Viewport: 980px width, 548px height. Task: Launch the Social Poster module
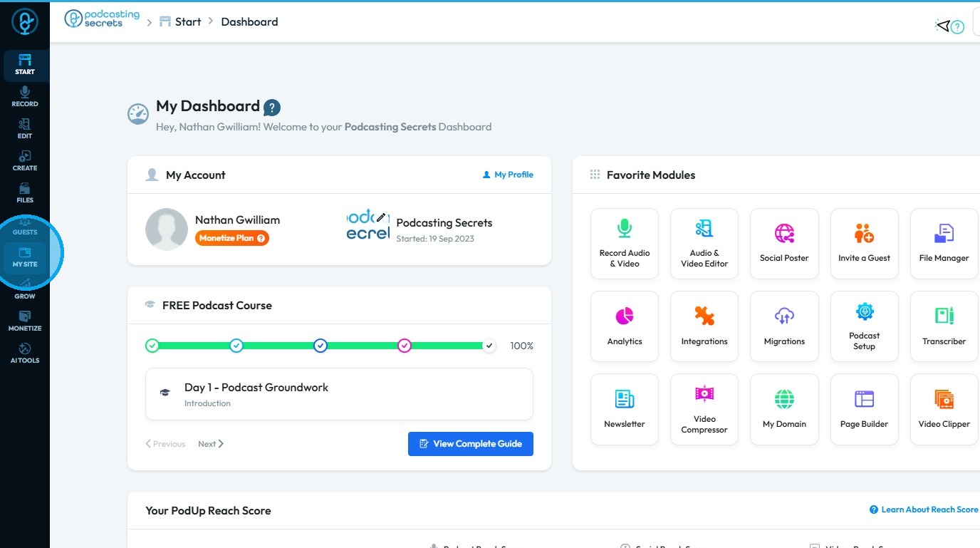[784, 243]
